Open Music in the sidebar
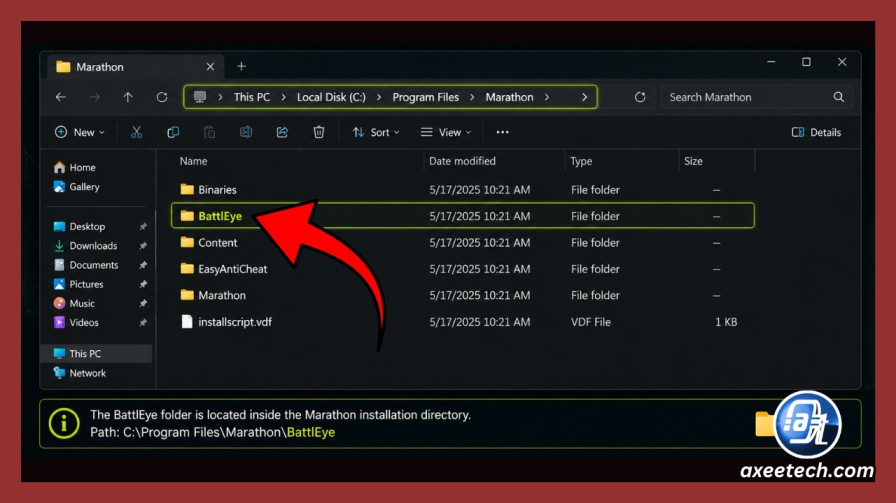The image size is (896, 503). [74, 304]
